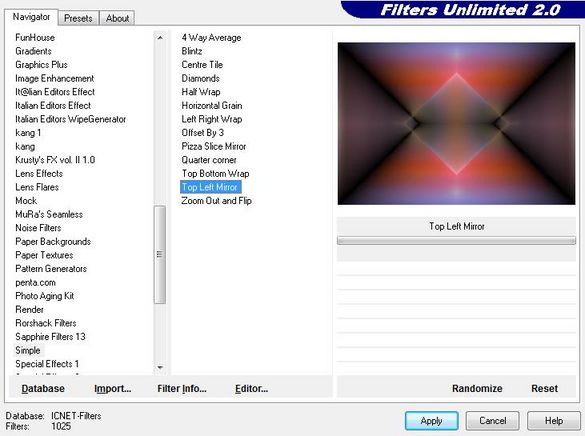The width and height of the screenshot is (585, 436).
Task: Select MuRa's Seamless category
Action: click(x=49, y=214)
